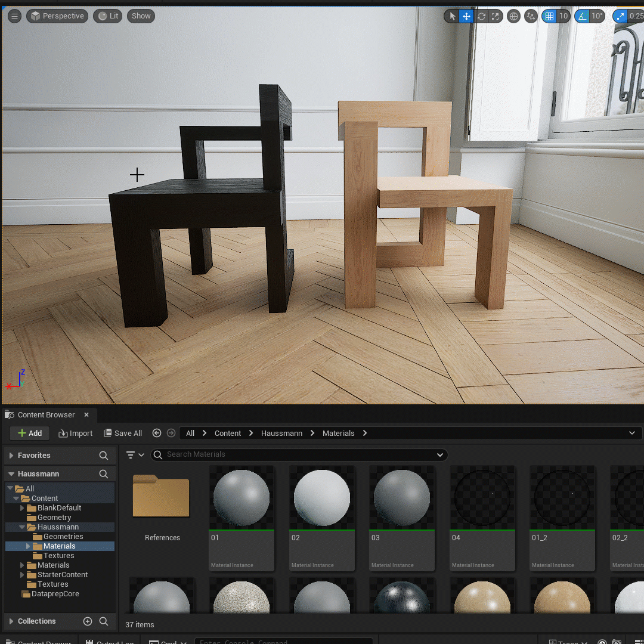Select material instance 01 thumbnail
This screenshot has height=644, width=644.
pos(241,498)
